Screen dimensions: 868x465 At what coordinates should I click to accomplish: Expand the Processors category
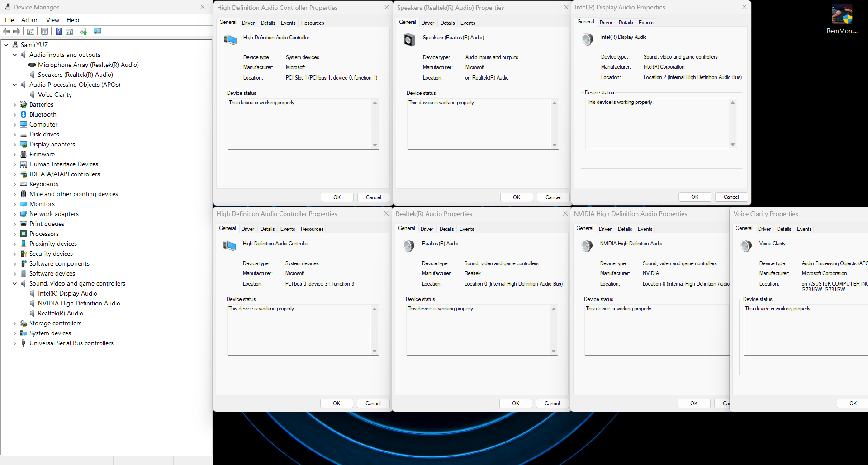[14, 234]
